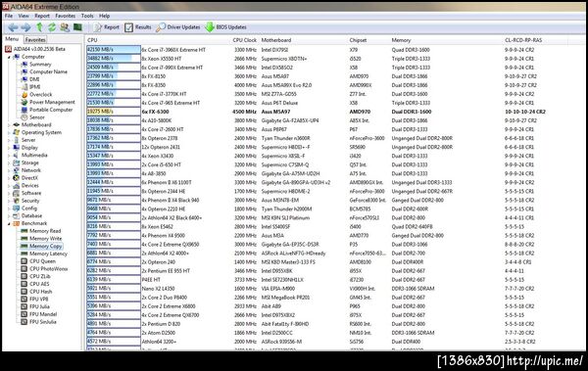The height and width of the screenshot is (371, 588).
Task: Expand the Config tree node
Action: [9, 208]
